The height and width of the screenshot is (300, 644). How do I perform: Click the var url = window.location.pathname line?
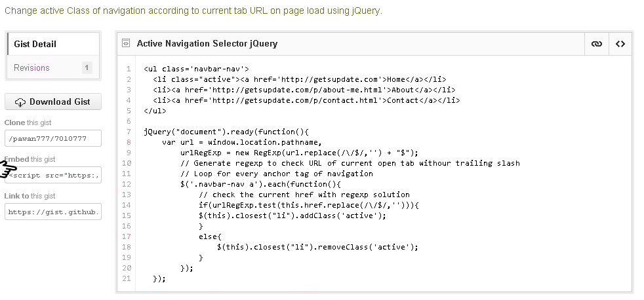point(243,142)
